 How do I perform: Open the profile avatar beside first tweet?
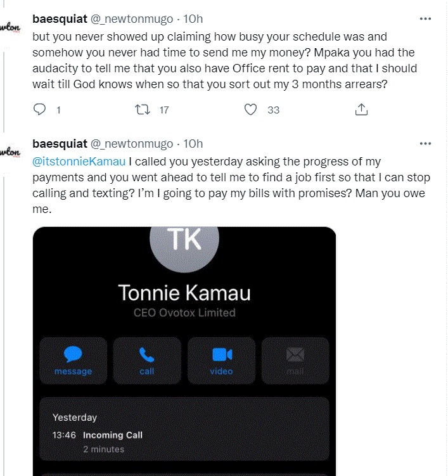coord(10,28)
